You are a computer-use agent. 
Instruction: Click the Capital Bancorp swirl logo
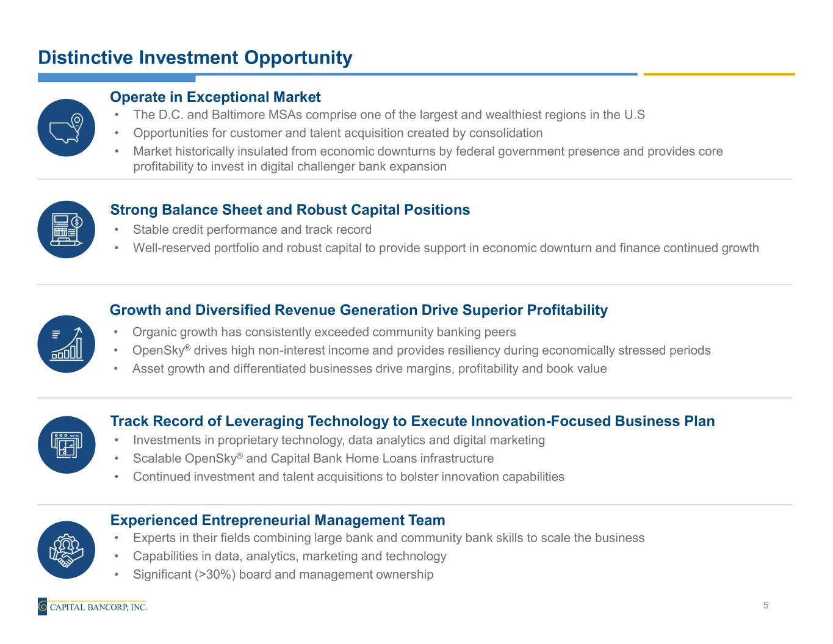[42, 606]
